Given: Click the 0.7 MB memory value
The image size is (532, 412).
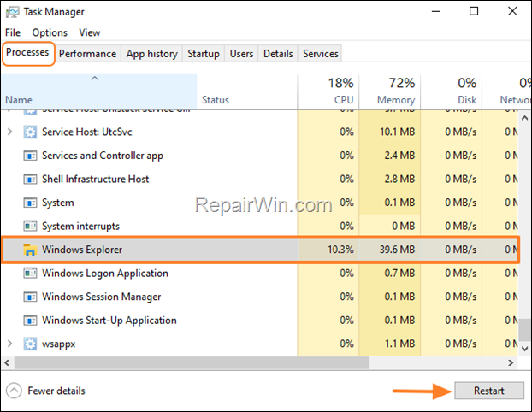Looking at the screenshot, I should point(399,274).
